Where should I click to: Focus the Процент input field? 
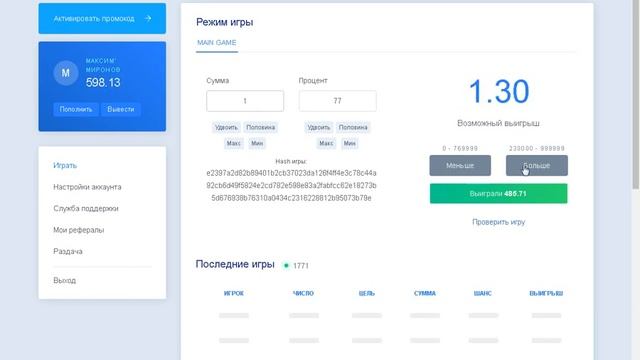tap(337, 101)
